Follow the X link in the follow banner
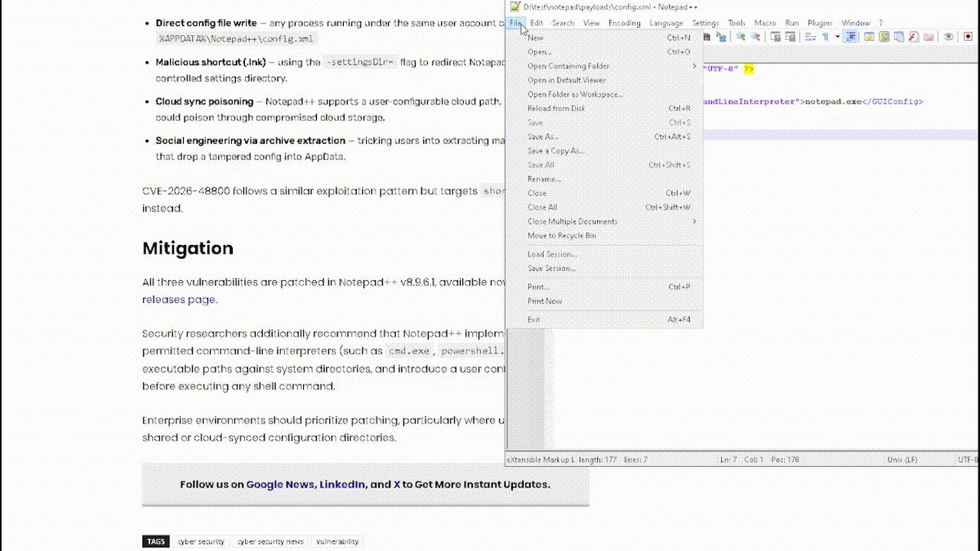980x551 pixels. pyautogui.click(x=397, y=484)
